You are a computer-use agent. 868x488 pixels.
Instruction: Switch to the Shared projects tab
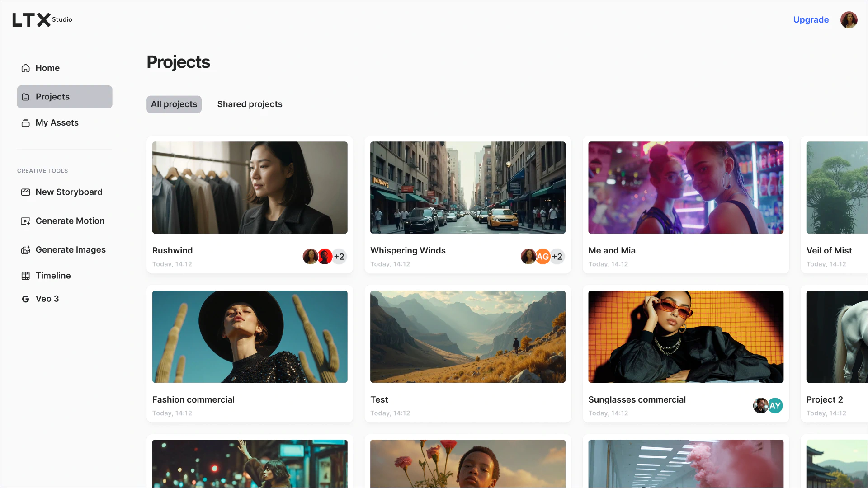point(250,104)
